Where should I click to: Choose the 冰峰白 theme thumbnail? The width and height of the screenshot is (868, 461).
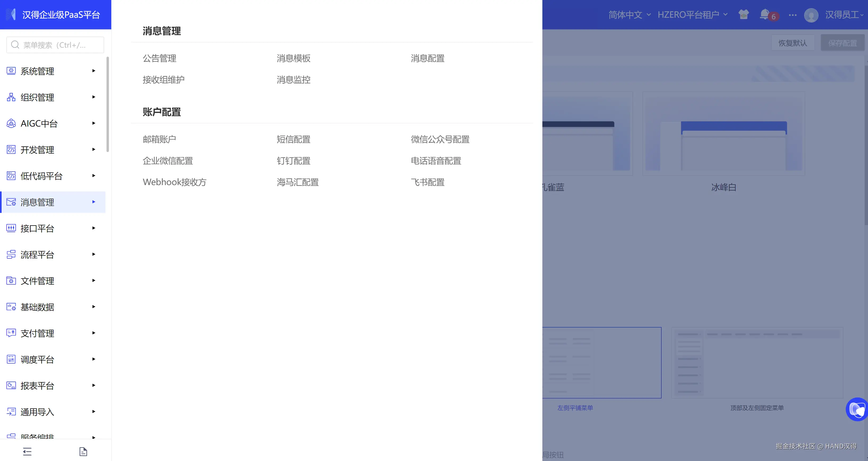pos(723,133)
